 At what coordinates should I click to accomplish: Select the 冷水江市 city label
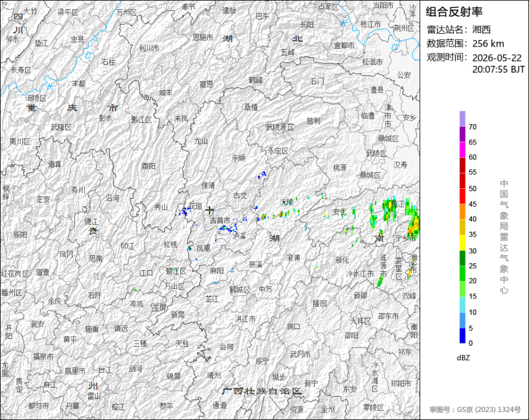coord(360,274)
